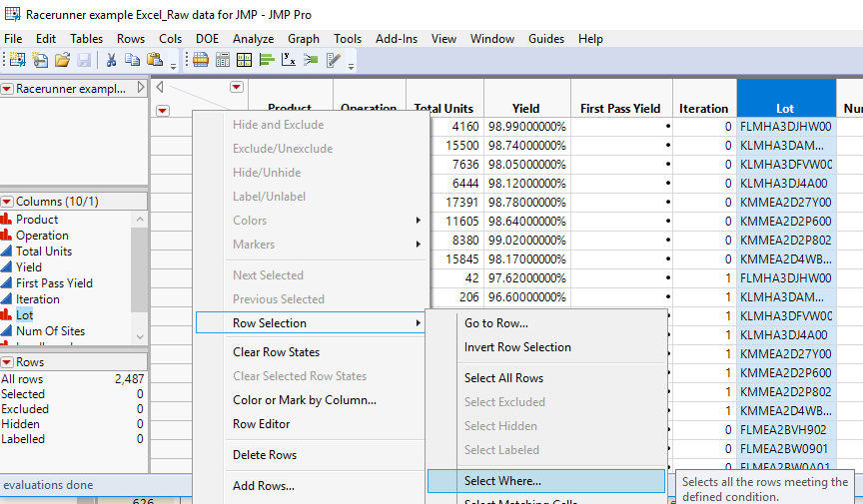Image resolution: width=863 pixels, height=504 pixels.
Task: Click the Yield column header
Action: tap(527, 98)
